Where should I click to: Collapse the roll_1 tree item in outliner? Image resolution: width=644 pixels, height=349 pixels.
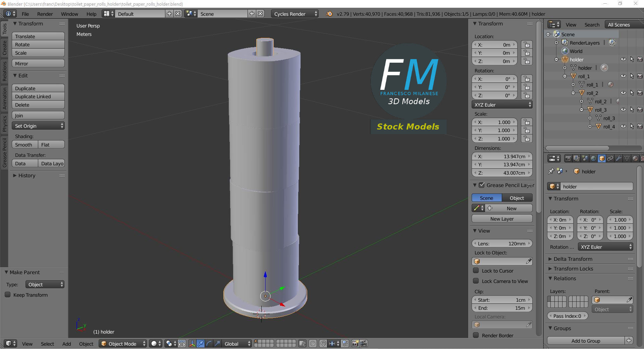pos(565,76)
